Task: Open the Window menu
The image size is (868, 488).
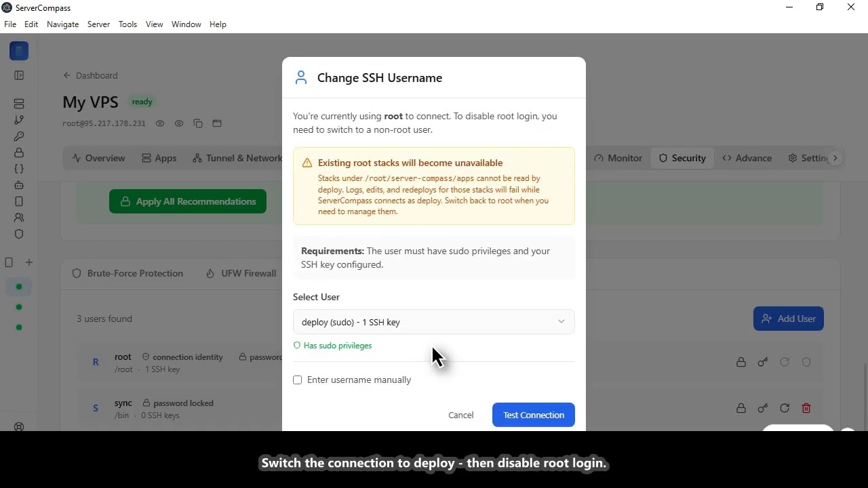Action: tap(186, 24)
